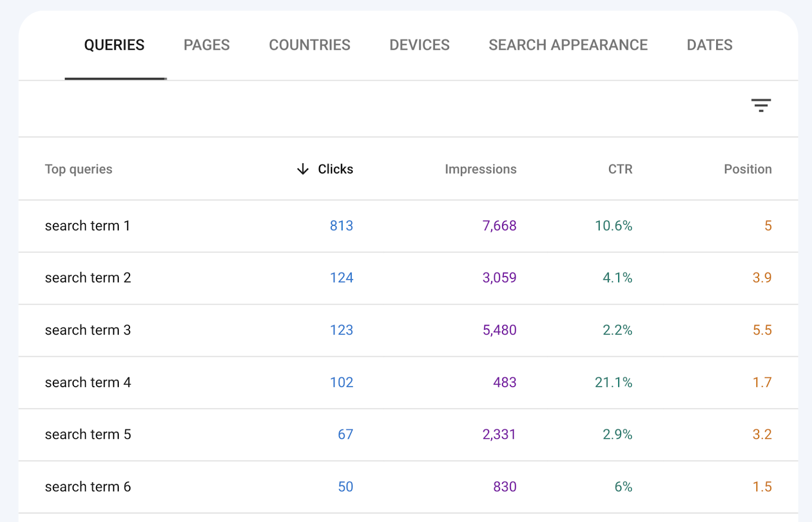
Task: Click the impressions value 2,331 for search term 5
Action: 499,434
